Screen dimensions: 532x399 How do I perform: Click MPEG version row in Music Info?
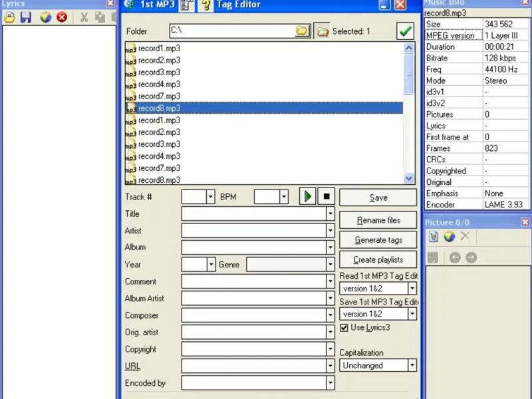tap(477, 35)
